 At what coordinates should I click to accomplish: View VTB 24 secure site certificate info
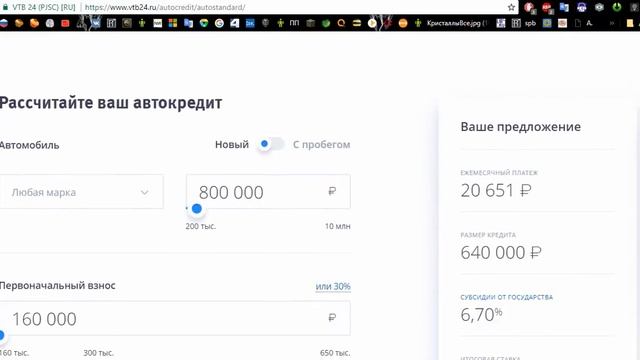40,7
